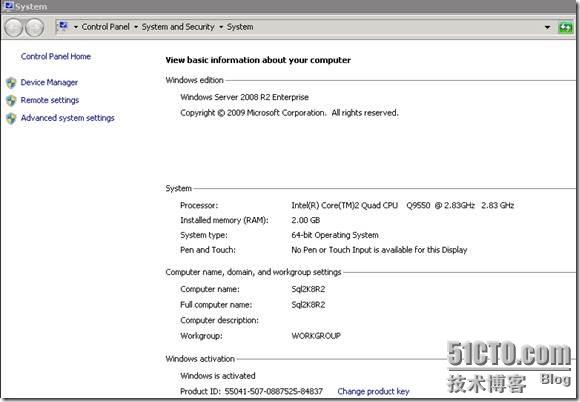
Task: Click the WORKGROUP value
Action: 316,336
